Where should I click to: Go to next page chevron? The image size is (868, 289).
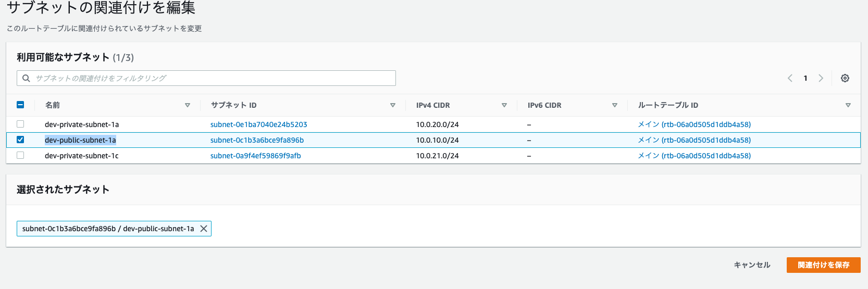click(x=821, y=78)
